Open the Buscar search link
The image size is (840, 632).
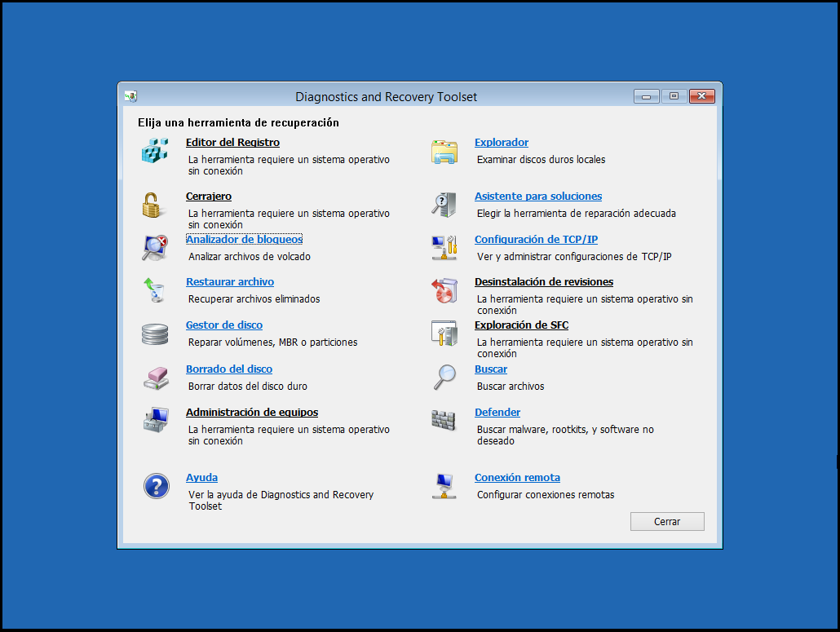tap(491, 369)
